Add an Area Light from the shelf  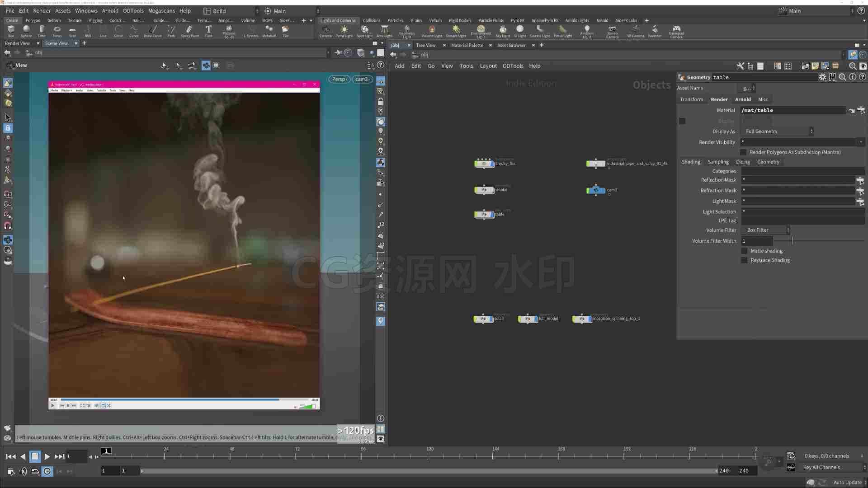click(x=384, y=31)
